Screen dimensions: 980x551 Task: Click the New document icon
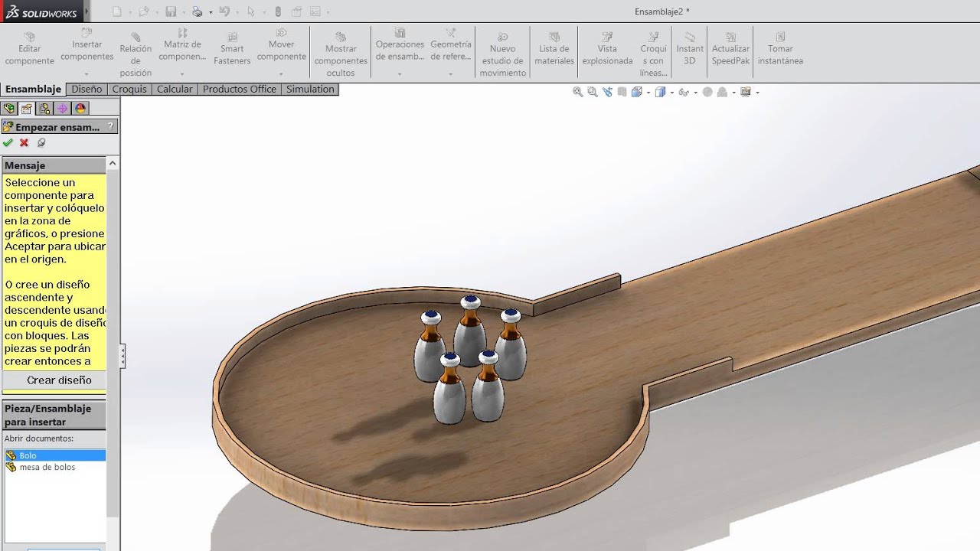117,11
